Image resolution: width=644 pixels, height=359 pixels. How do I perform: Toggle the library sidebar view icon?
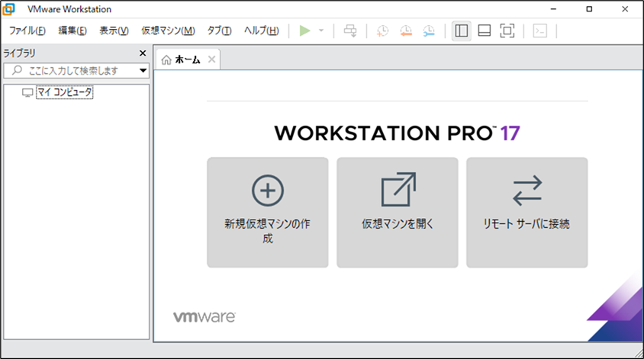click(461, 30)
